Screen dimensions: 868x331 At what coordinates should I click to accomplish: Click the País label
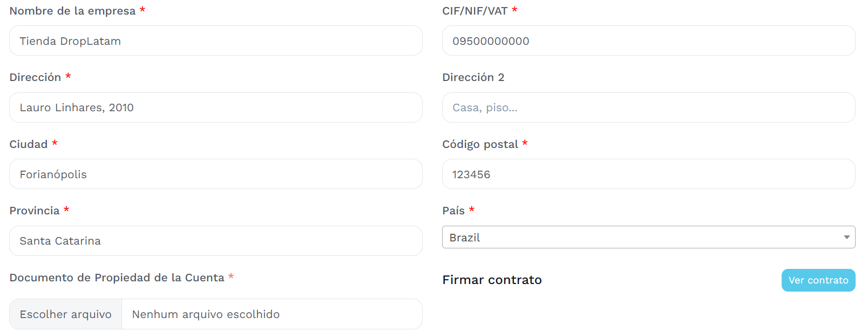point(453,211)
